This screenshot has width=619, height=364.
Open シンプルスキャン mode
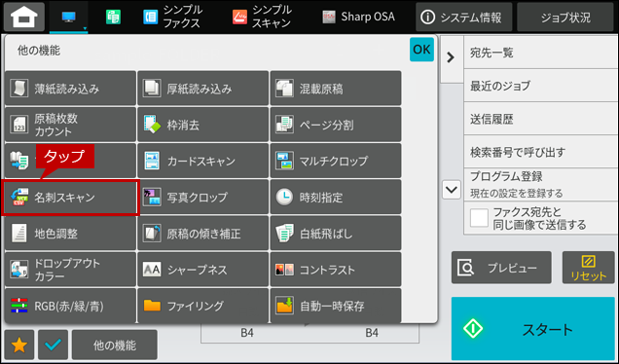coord(262,17)
